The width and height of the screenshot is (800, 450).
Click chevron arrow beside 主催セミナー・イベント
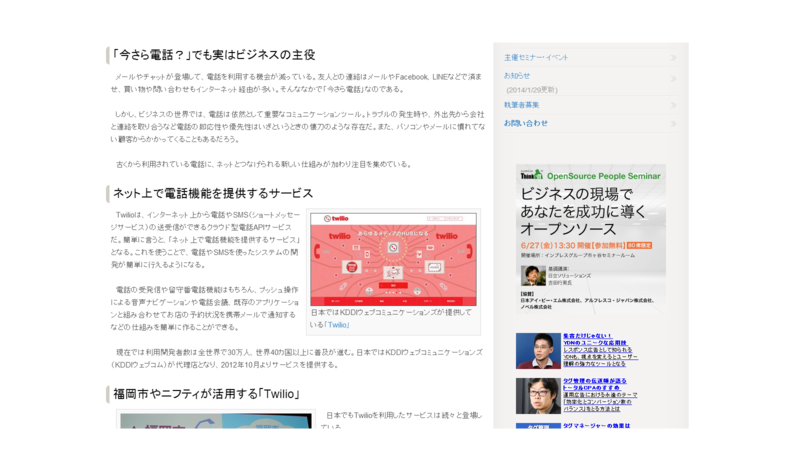(673, 58)
